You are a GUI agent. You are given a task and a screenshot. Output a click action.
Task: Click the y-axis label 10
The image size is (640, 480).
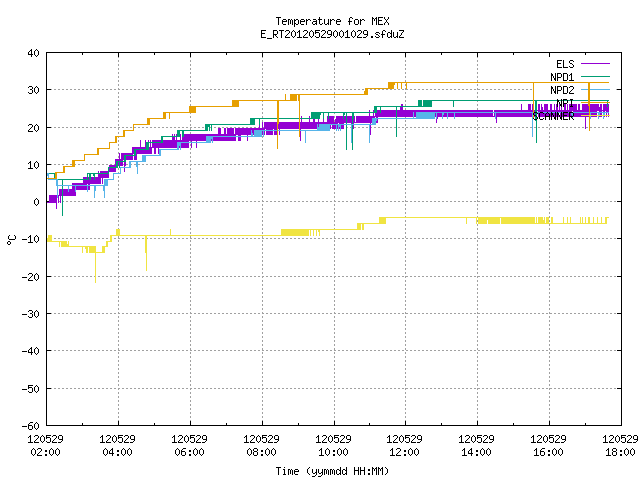click(x=33, y=165)
